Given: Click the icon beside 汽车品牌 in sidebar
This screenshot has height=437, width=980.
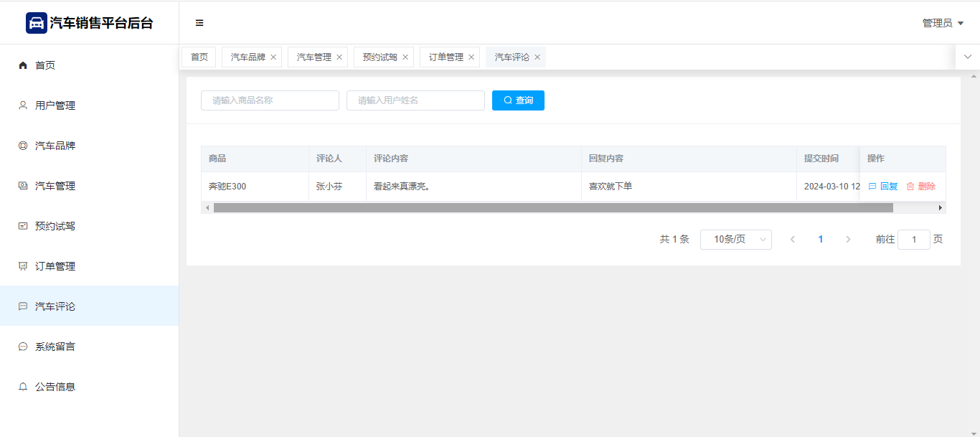Looking at the screenshot, I should [x=23, y=146].
